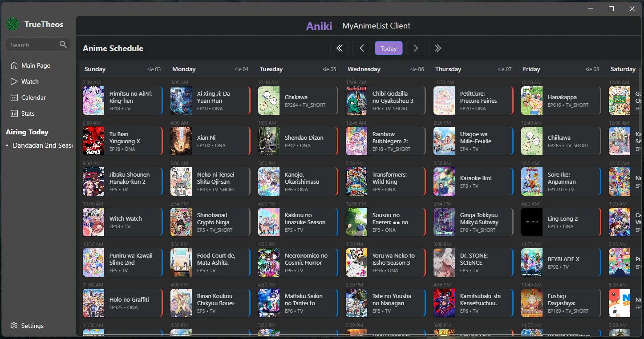Open Kakkou no Iinazuke Season thumbnail

[269, 222]
